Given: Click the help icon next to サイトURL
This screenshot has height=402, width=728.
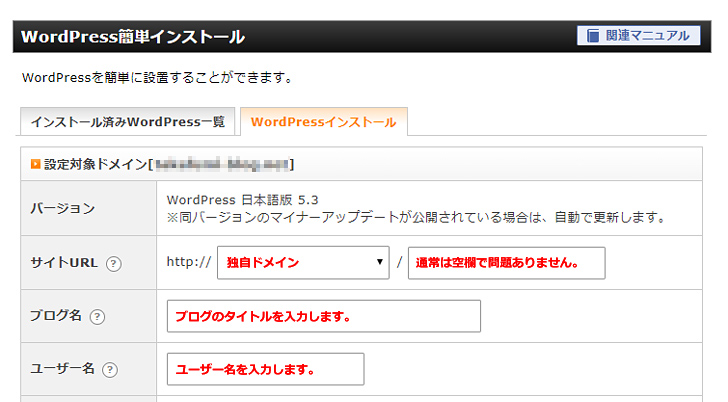Looking at the screenshot, I should (114, 264).
